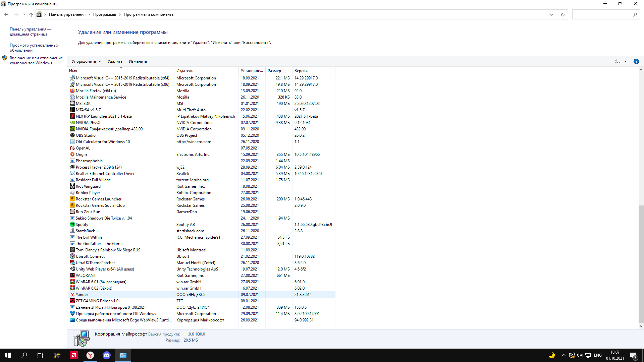
Task: Click the Spotify icon in program list
Action: pos(72,225)
